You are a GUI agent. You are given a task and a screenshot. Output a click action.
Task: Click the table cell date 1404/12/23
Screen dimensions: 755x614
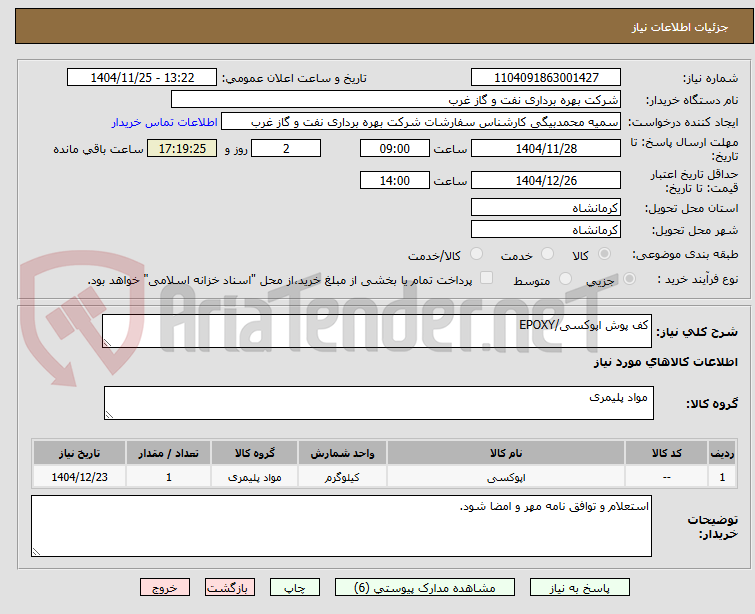point(79,477)
